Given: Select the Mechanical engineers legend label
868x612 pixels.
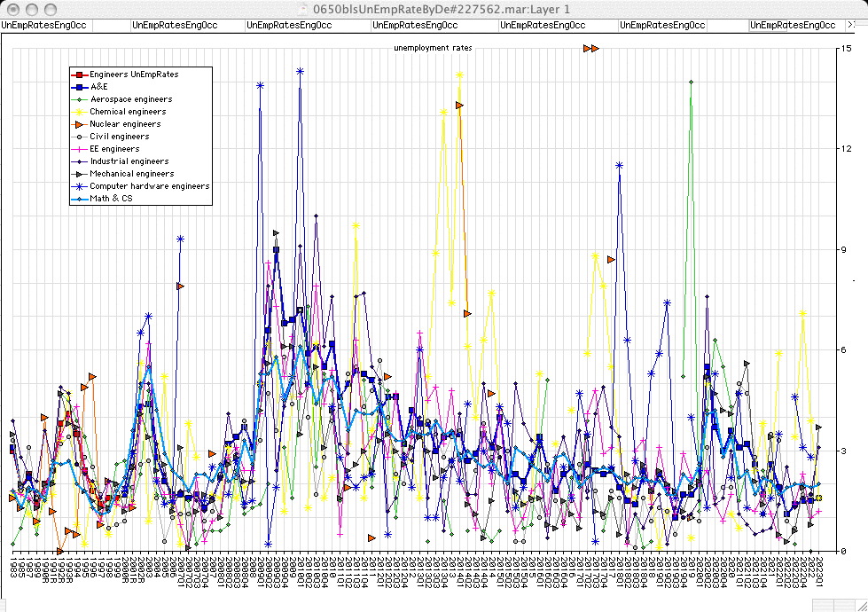Looking at the screenshot, I should pyautogui.click(x=131, y=174).
